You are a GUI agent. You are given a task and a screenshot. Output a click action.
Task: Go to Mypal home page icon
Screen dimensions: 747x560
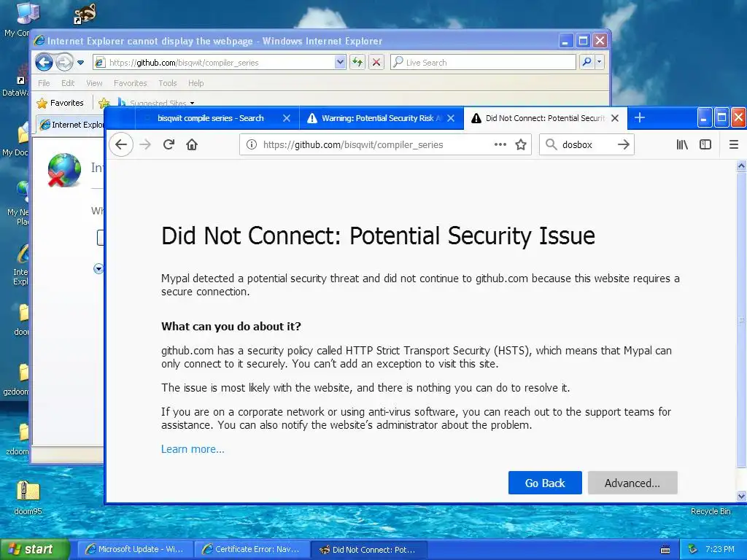pos(192,144)
